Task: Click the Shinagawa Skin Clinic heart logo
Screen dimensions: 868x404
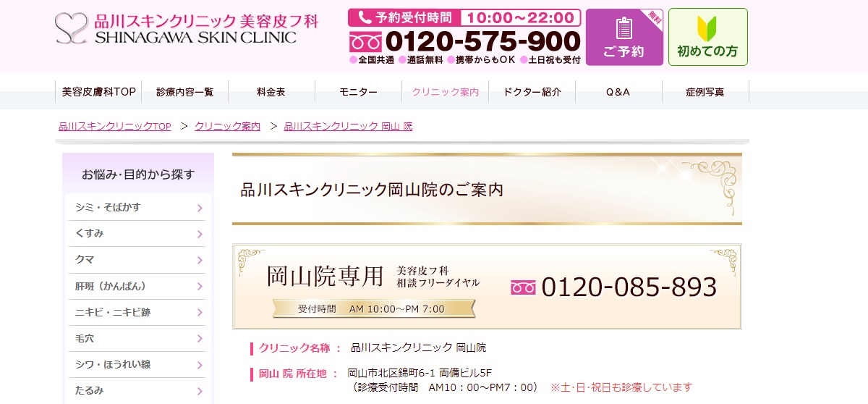Action: (x=71, y=28)
